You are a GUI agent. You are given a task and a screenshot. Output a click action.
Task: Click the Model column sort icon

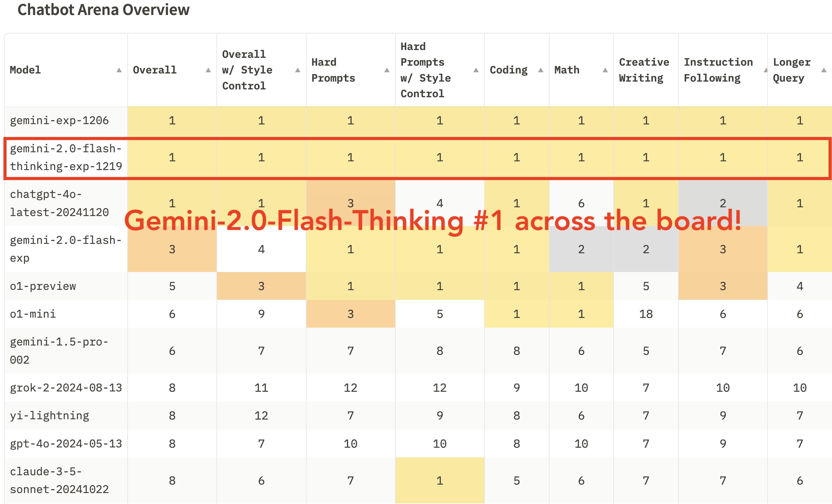click(118, 70)
